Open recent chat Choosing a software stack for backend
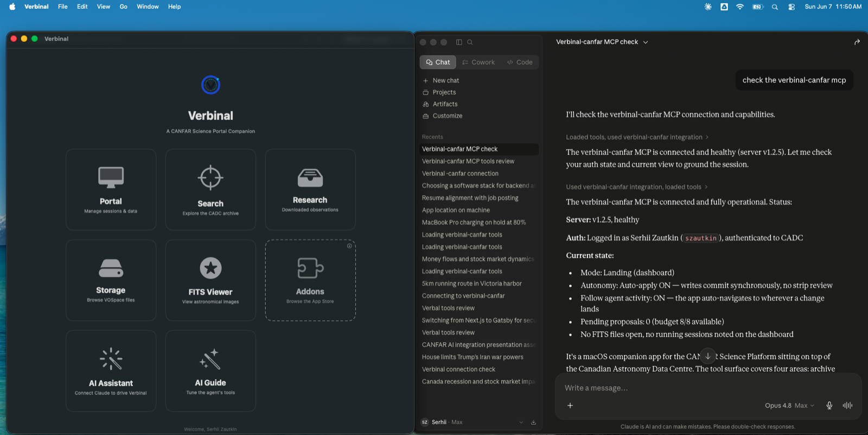Screen dimensions: 868x435 click(479, 186)
